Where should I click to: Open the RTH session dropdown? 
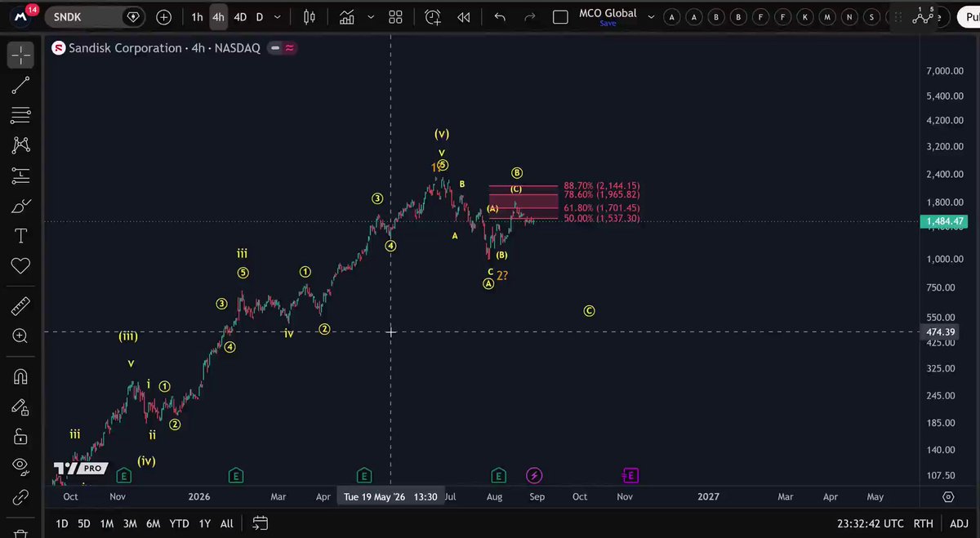coord(923,523)
